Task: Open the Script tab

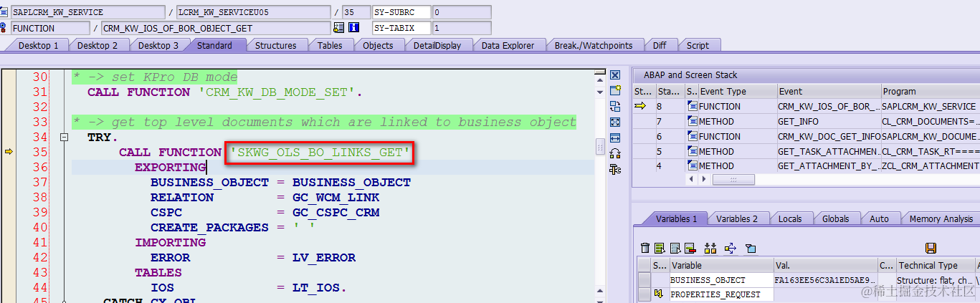Action: 698,45
